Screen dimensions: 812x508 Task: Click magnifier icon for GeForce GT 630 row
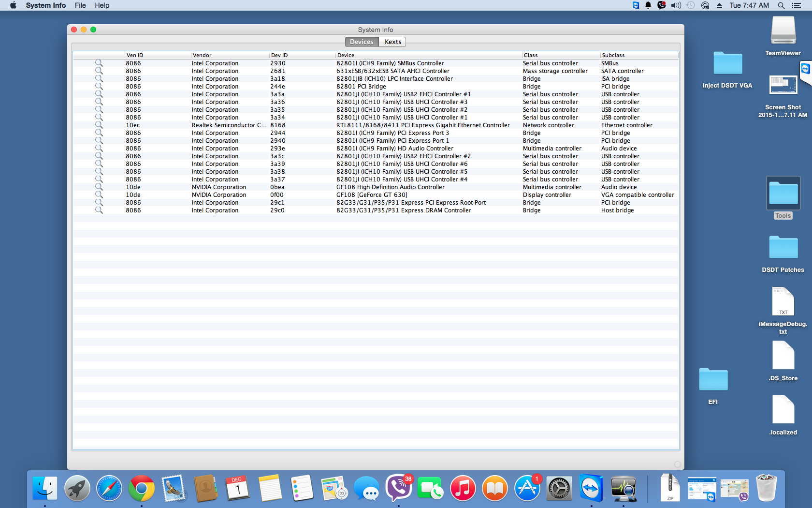(x=99, y=194)
